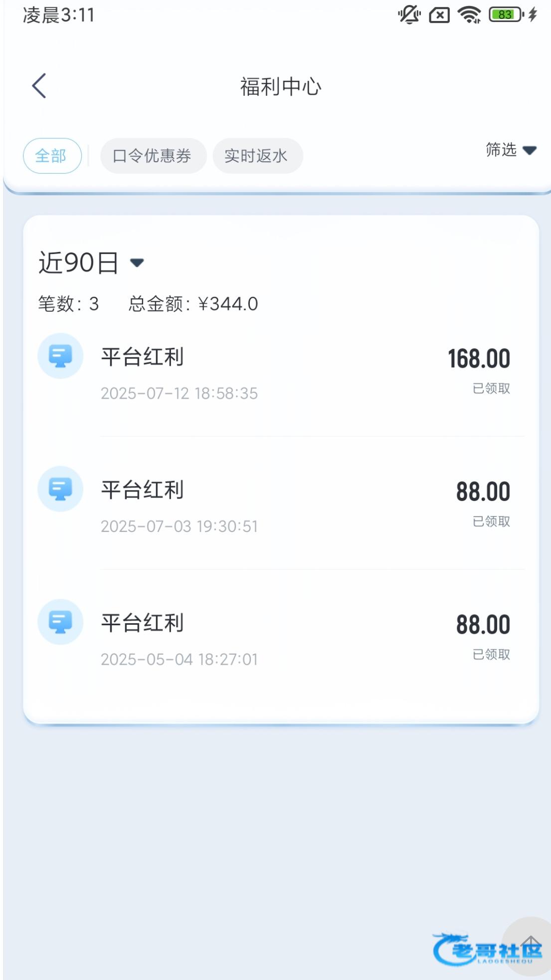Tap the 2025-07-03 platform bonus icon
This screenshot has width=551, height=980.
[x=60, y=489]
